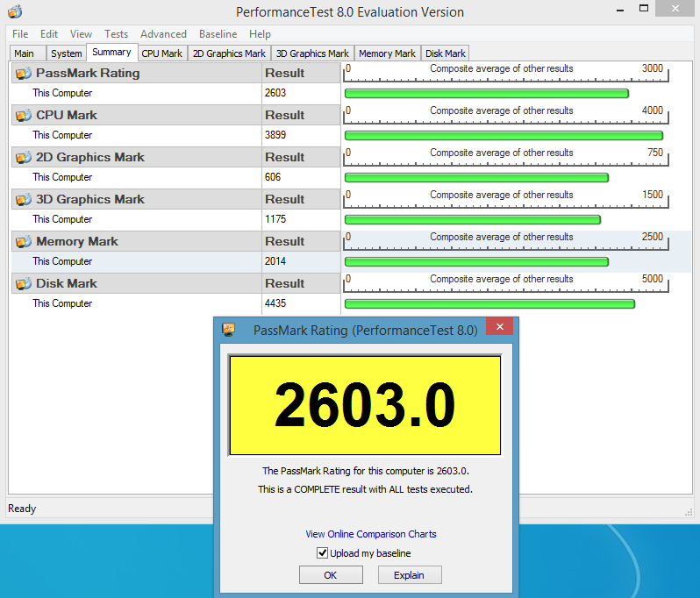Switch to the CPU Mark tab
This screenshot has width=700, height=598.
(162, 53)
